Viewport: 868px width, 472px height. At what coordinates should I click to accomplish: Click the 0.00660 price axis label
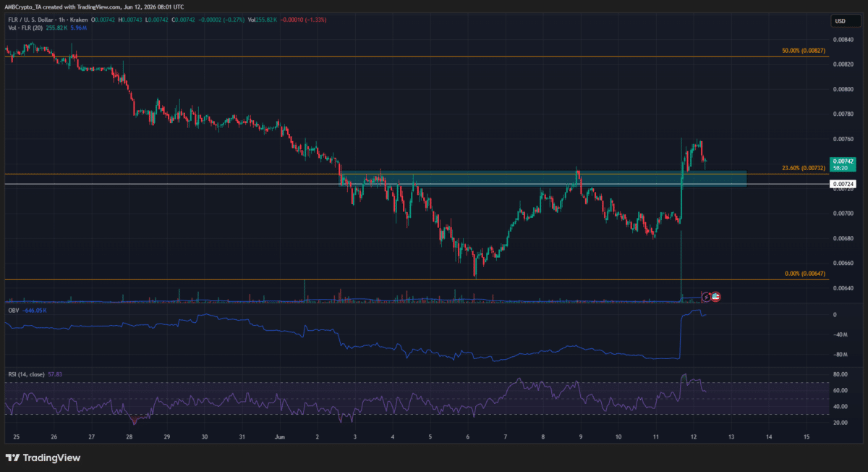pos(843,263)
